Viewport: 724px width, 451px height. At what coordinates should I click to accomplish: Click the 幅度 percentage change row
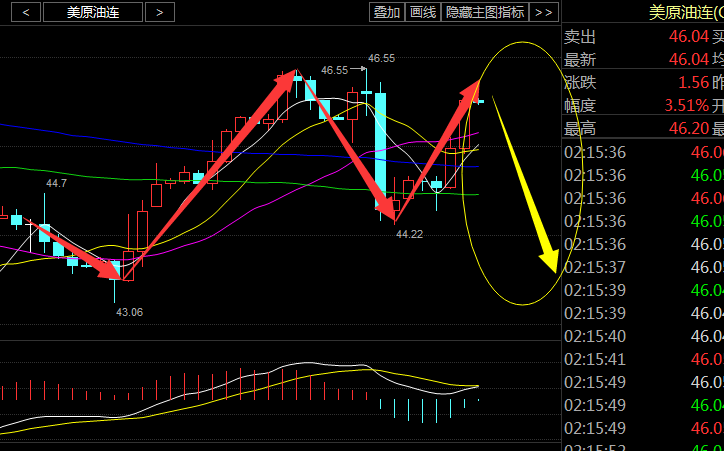point(642,105)
